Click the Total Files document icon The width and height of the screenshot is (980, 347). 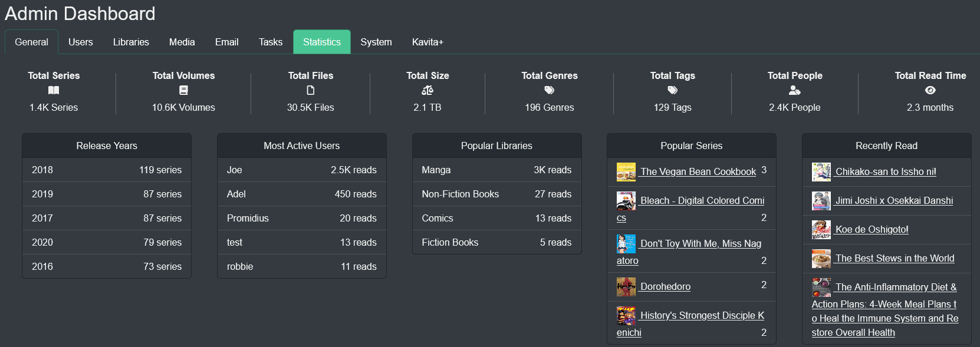(310, 90)
